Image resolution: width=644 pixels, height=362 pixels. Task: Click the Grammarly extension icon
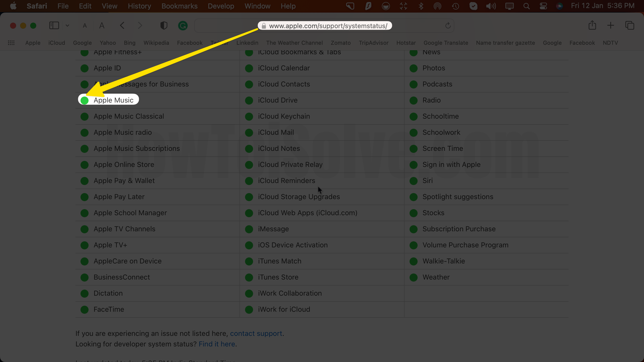(x=183, y=26)
